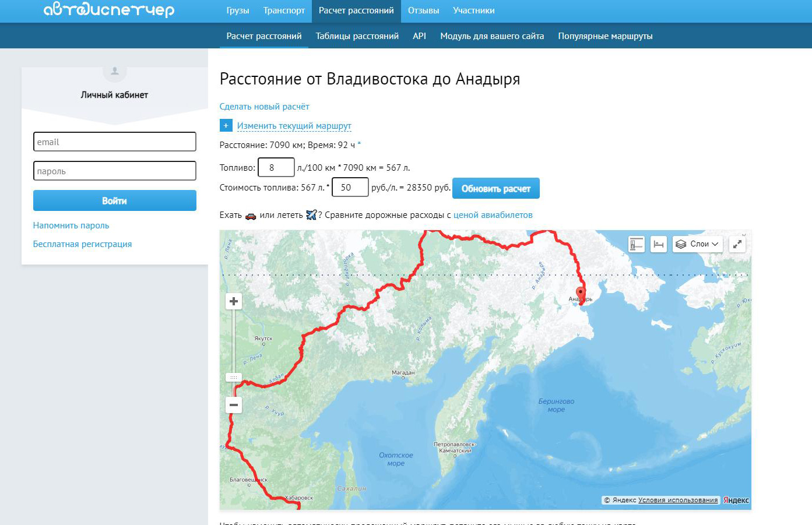The image size is (812, 525).
Task: Expand route editing with plus icon
Action: (x=226, y=125)
